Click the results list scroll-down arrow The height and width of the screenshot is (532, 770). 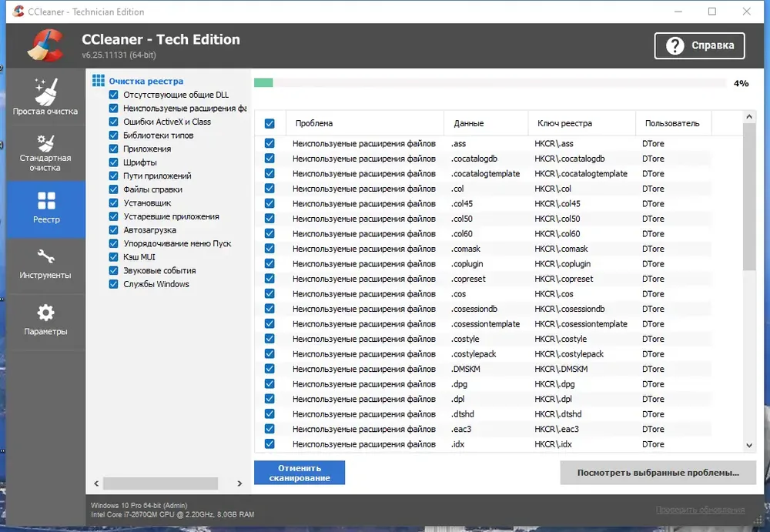point(749,446)
